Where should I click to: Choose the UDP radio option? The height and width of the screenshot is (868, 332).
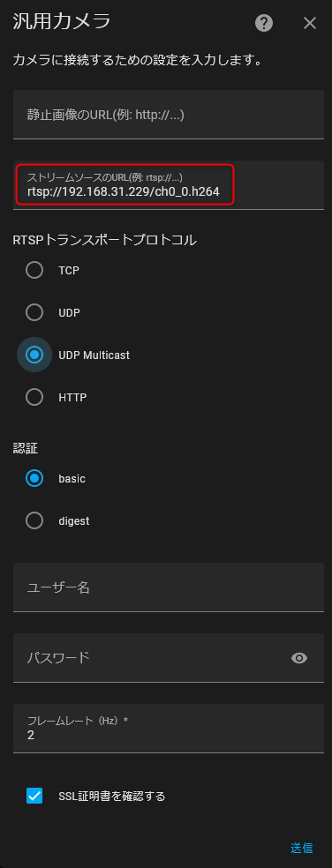[34, 313]
